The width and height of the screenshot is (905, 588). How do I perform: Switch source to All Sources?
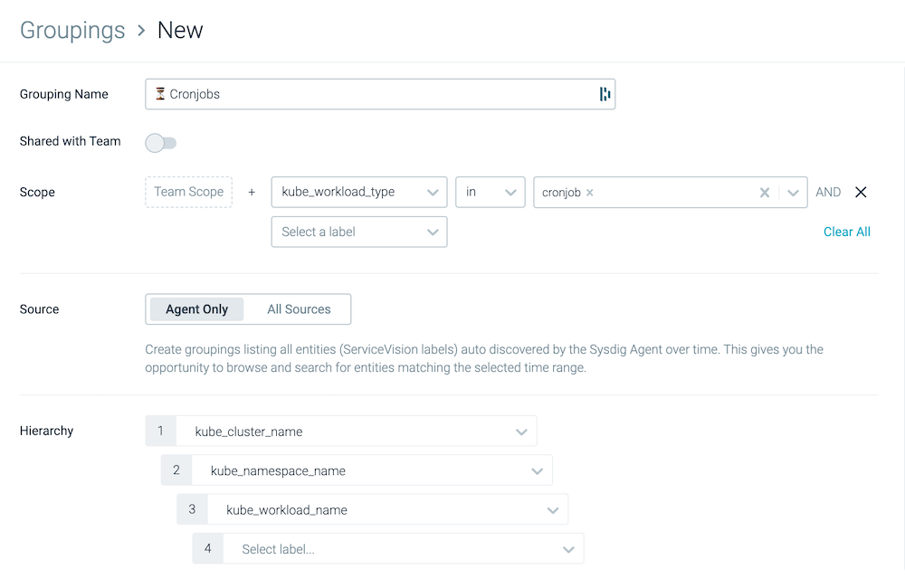299,309
